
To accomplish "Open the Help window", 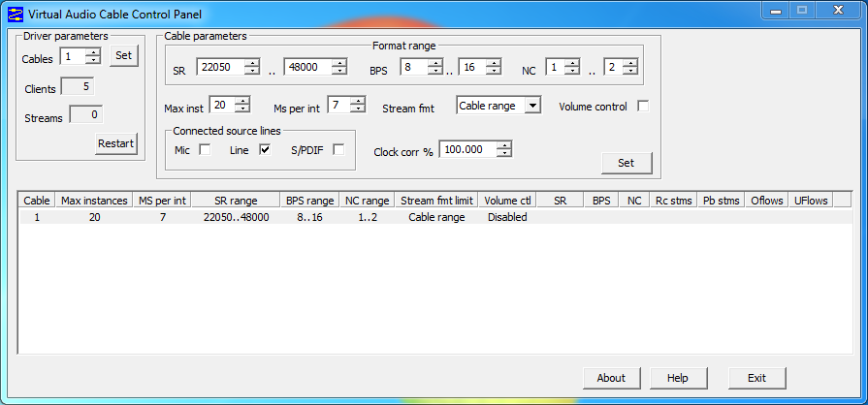I will pos(678,378).
